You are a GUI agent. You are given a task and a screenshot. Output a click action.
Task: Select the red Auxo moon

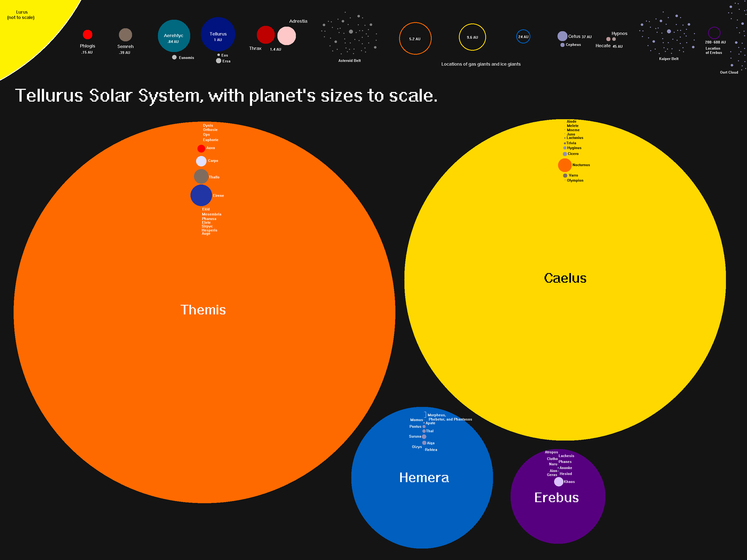pyautogui.click(x=201, y=149)
